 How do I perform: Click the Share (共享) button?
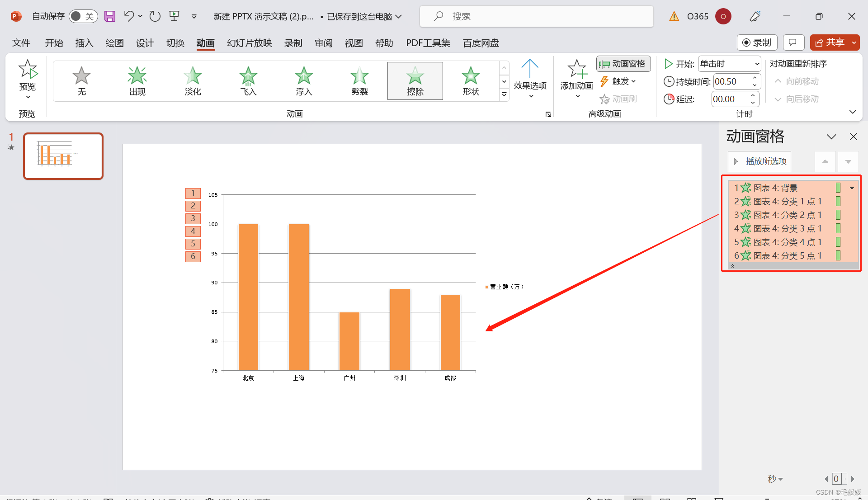[830, 42]
